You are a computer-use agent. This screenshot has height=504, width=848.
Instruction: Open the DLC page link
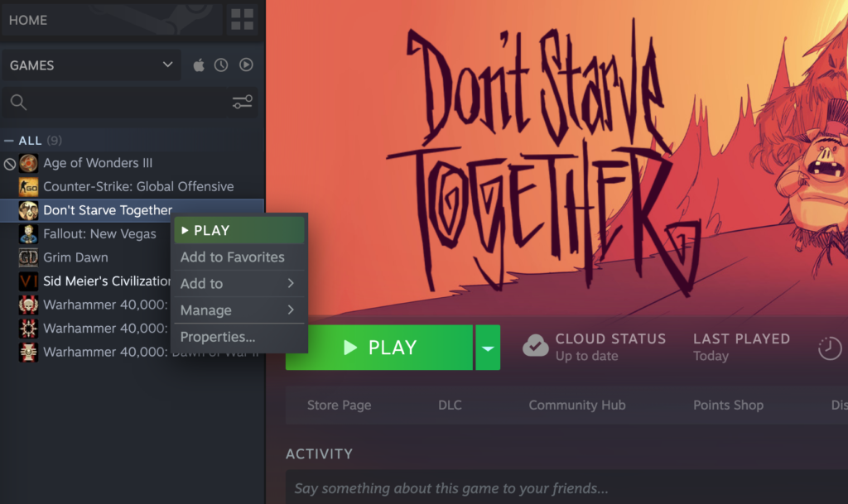(x=450, y=406)
